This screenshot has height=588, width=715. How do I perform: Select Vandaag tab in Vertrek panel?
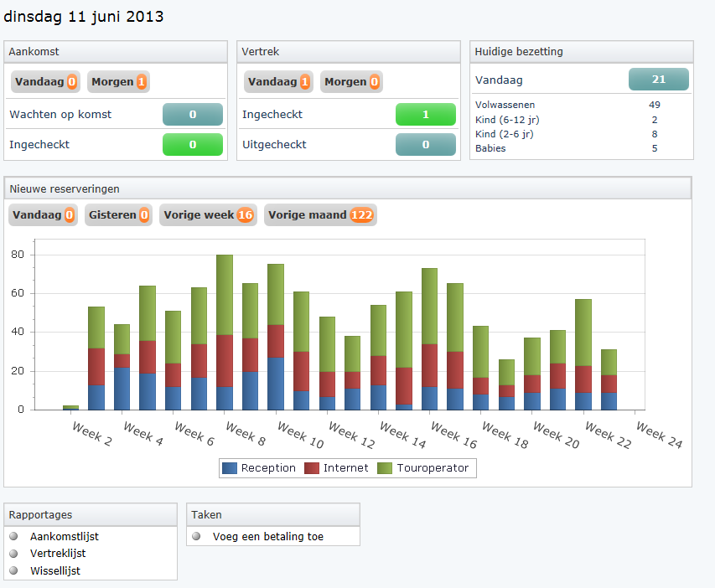278,82
